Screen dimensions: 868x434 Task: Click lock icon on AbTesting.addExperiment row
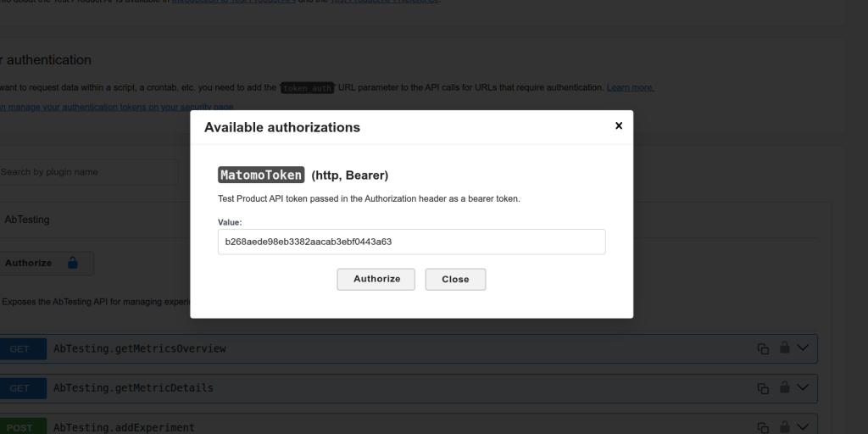(x=784, y=427)
